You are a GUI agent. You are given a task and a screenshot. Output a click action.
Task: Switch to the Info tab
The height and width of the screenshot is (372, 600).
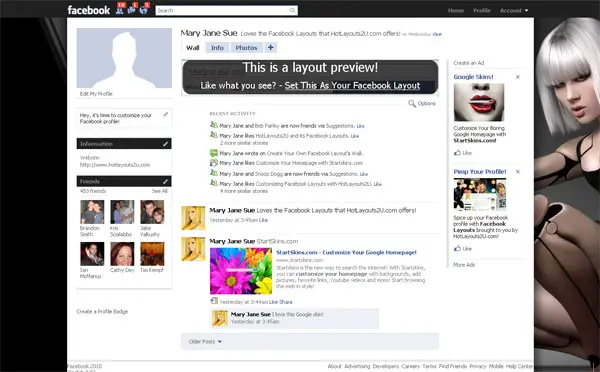(x=217, y=48)
